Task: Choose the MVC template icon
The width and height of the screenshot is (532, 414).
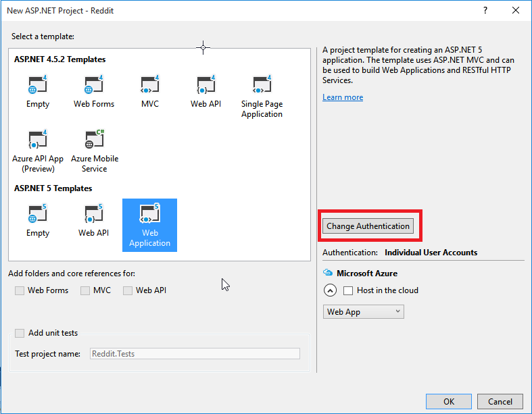Action: coord(150,84)
